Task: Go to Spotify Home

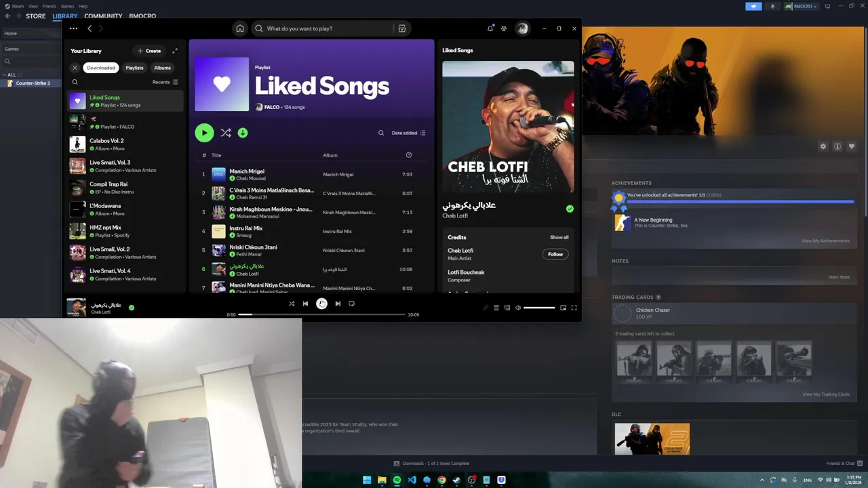Action: coord(239,28)
